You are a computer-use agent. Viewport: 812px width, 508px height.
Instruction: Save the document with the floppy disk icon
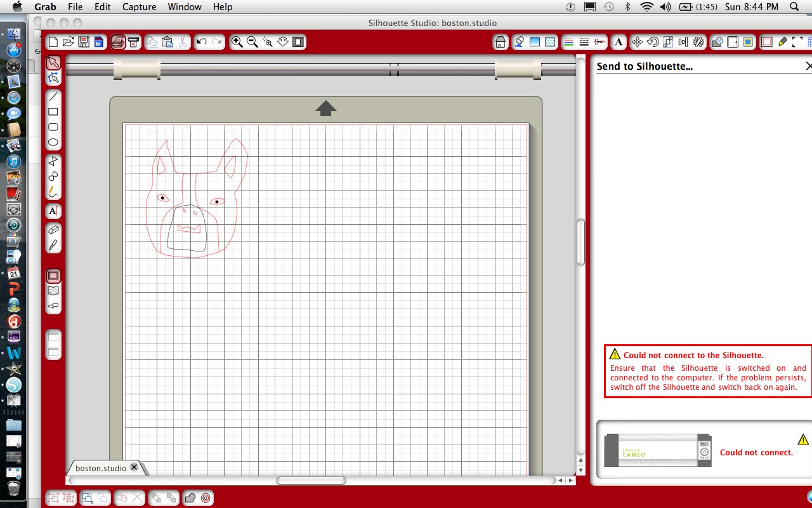pos(84,43)
